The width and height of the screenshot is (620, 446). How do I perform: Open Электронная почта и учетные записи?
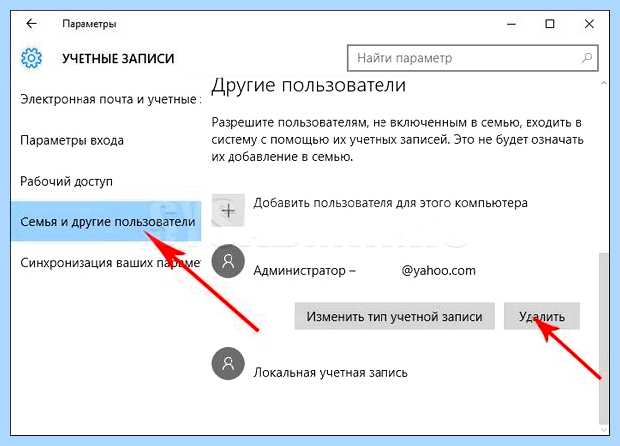pos(111,99)
